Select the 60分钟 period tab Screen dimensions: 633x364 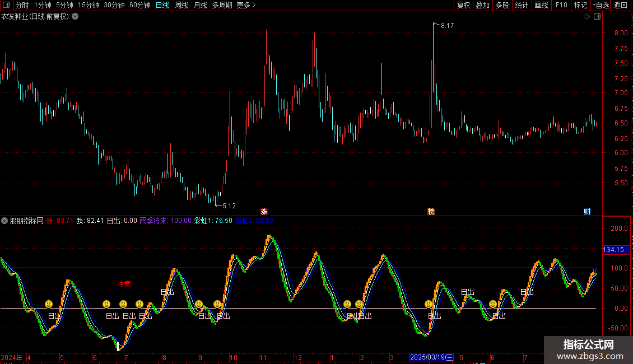[x=139, y=5]
